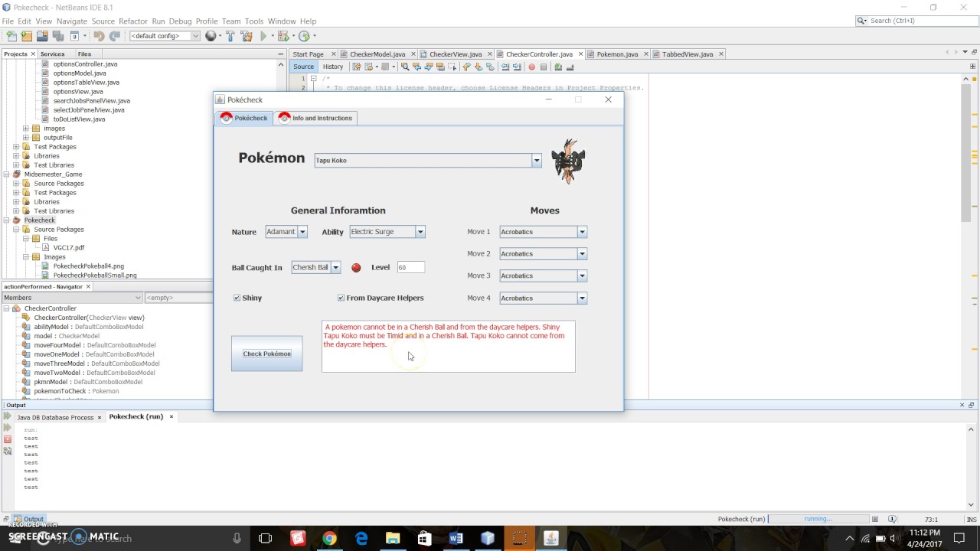980x551 pixels.
Task: Click the Output settings wrench icon
Action: [8, 451]
